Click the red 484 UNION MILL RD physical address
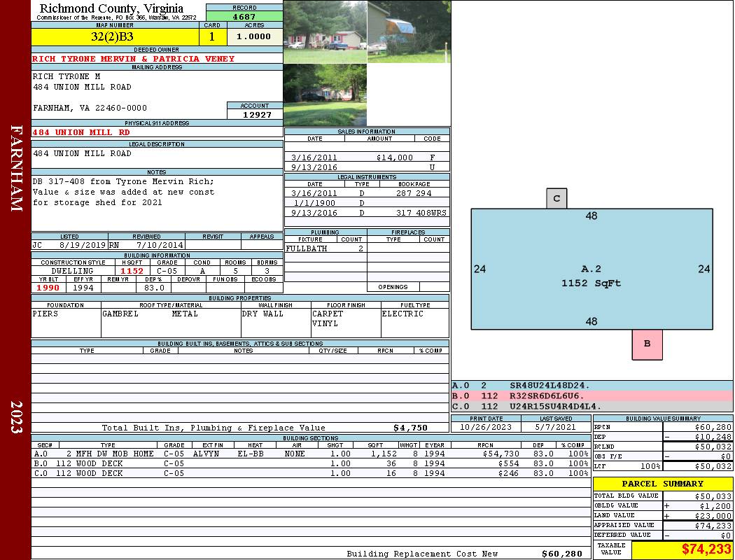735x560 pixels. tap(81, 132)
